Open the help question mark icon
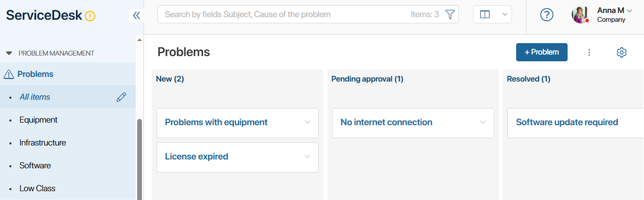 547,15
